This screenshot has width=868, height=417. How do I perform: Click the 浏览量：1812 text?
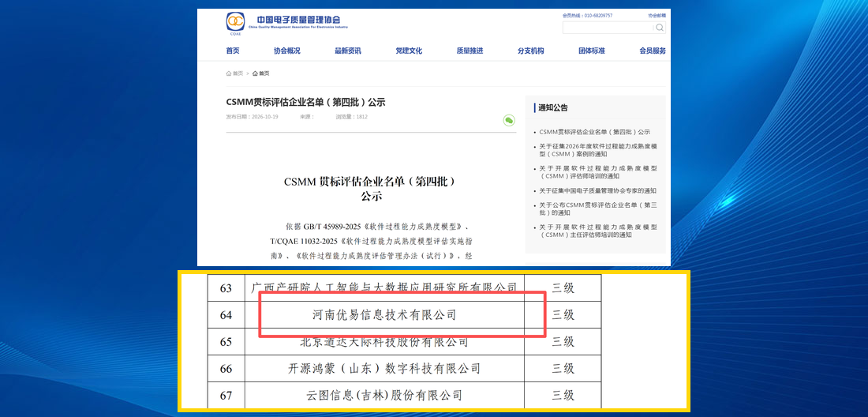point(351,117)
